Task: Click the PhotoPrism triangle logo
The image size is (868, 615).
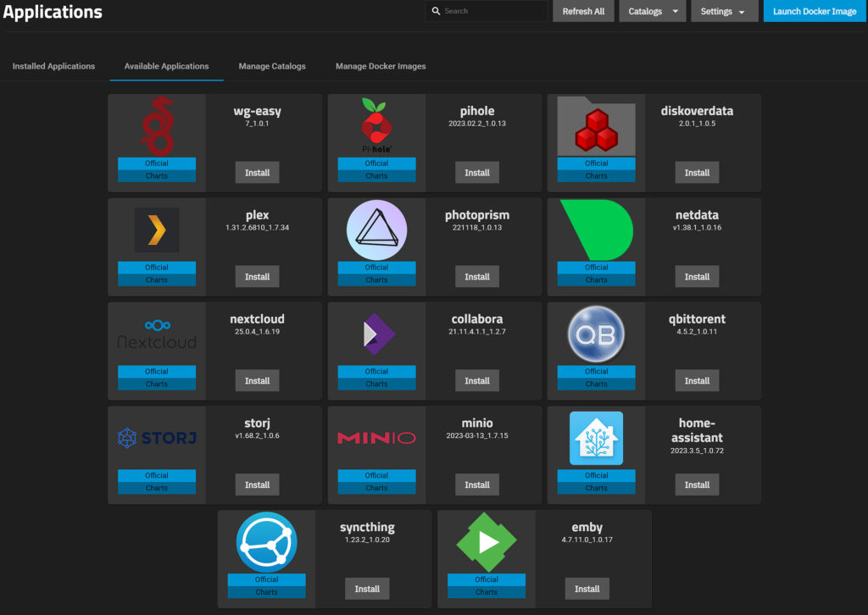Action: pos(376,230)
